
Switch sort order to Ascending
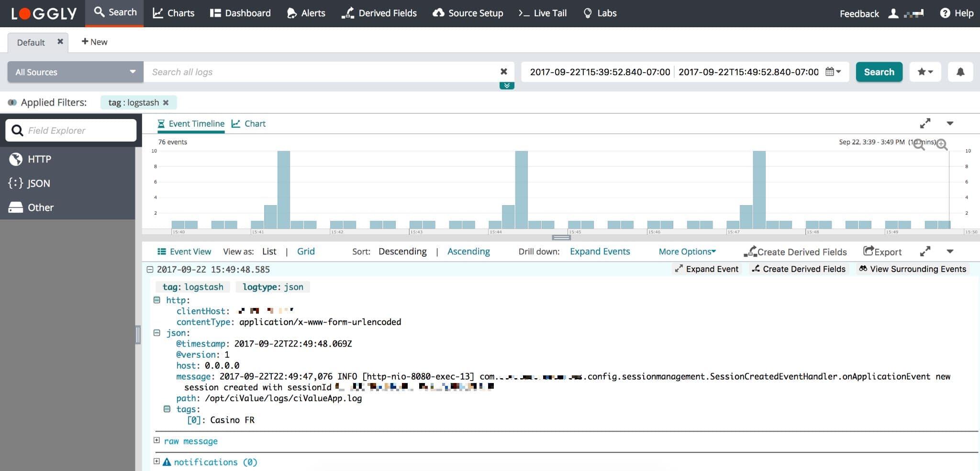click(469, 252)
